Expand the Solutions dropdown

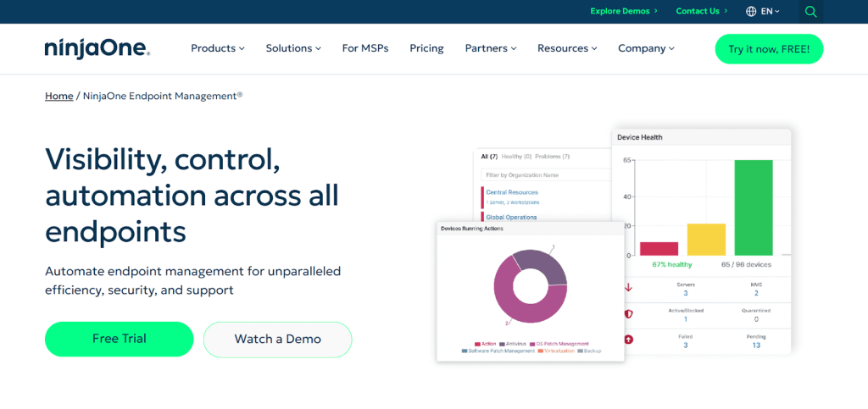click(292, 48)
